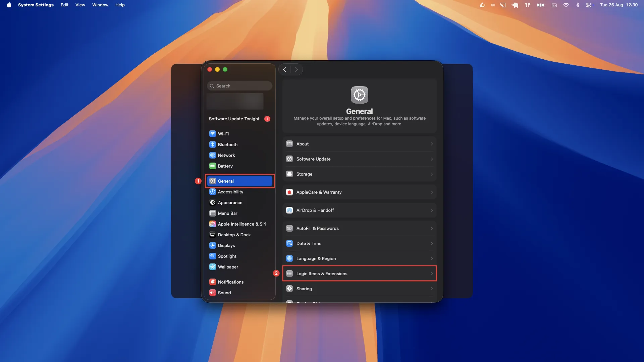Click the Search settings field
Image resolution: width=644 pixels, height=362 pixels.
click(x=239, y=86)
